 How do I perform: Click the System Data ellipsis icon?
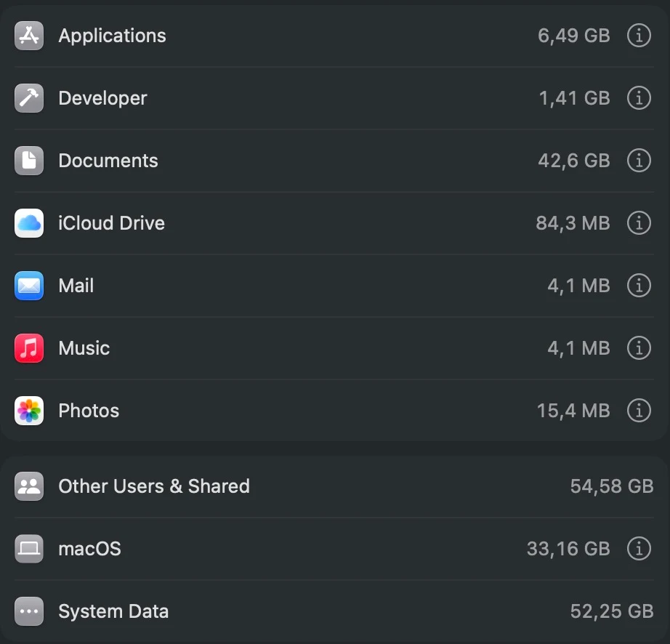[29, 611]
